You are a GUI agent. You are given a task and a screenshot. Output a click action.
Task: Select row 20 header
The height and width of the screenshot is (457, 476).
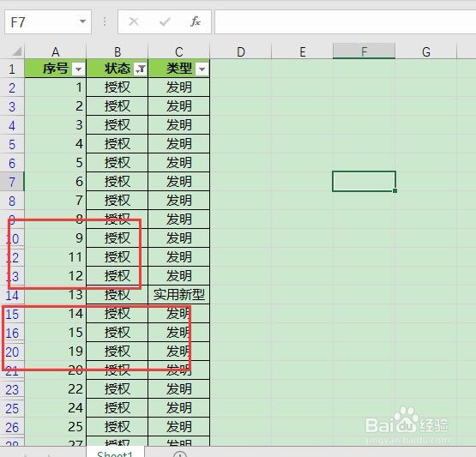[x=12, y=352]
